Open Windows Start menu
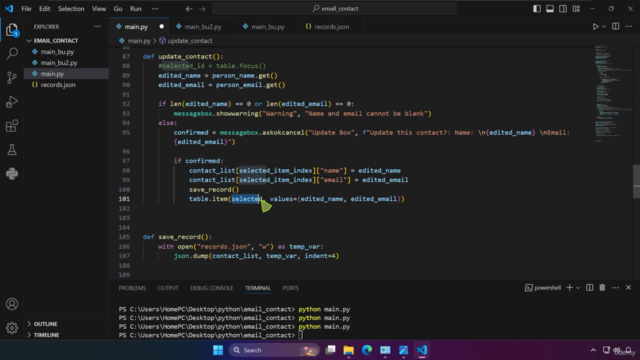The height and width of the screenshot is (360, 640). point(218,350)
